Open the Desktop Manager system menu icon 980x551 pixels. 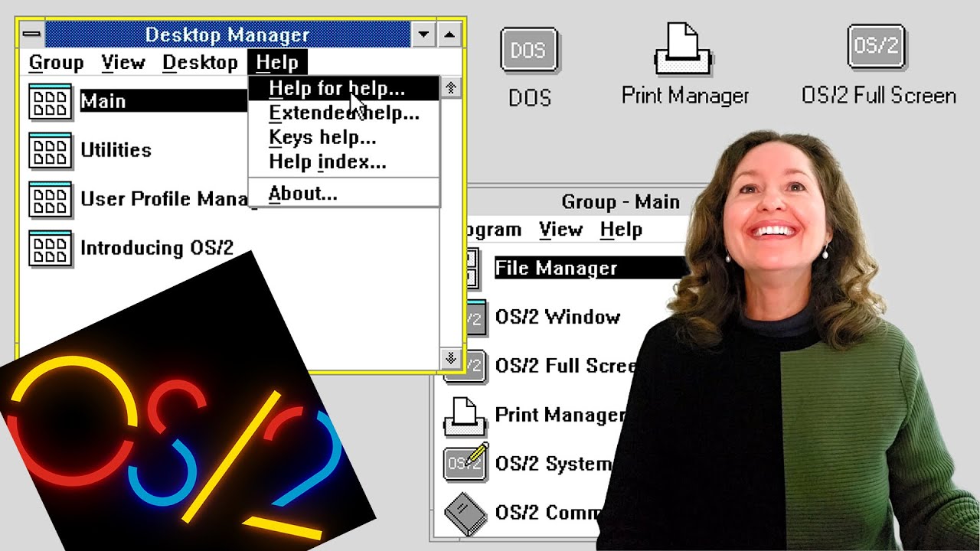(x=31, y=34)
